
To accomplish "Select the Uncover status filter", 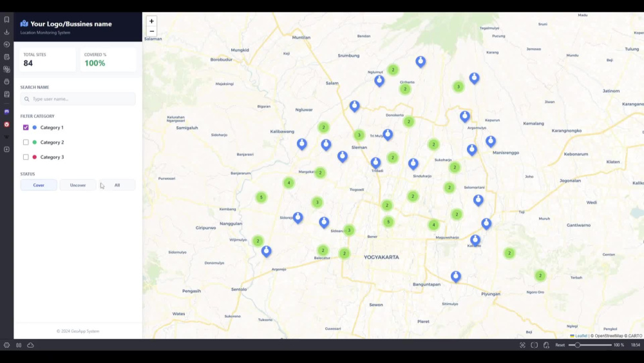I will (78, 185).
